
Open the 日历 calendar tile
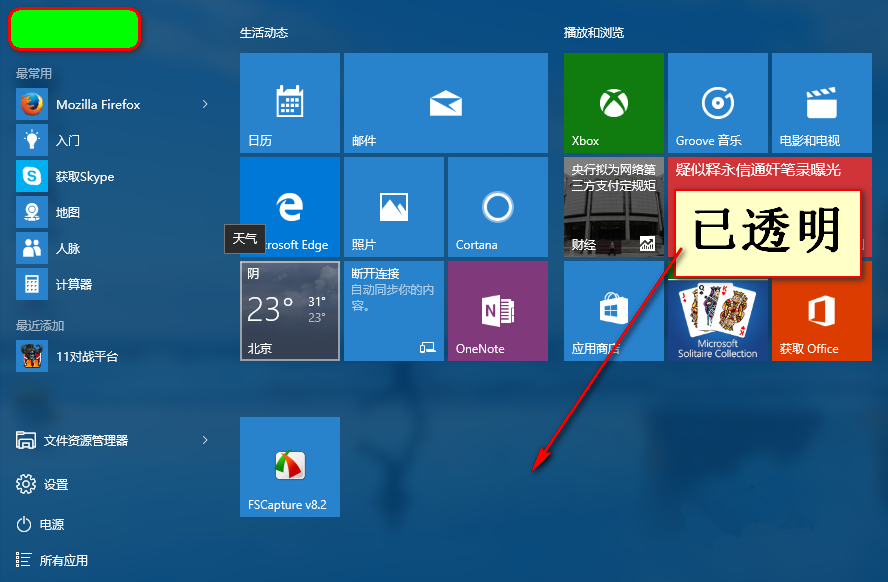tap(290, 103)
